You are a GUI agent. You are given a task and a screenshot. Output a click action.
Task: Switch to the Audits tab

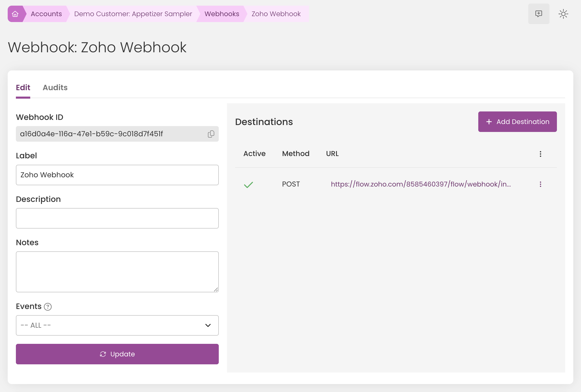tap(55, 88)
